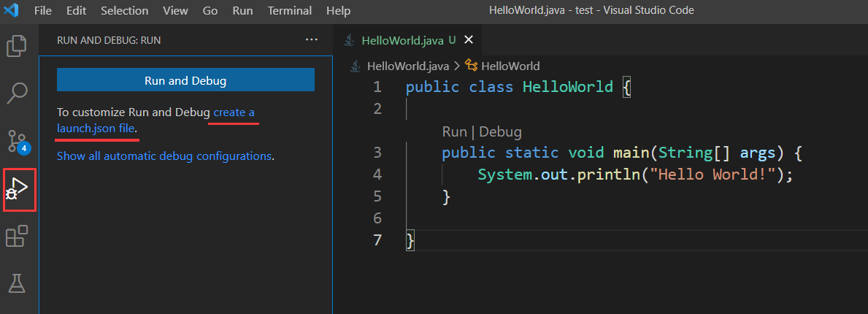Viewport: 868px width, 314px height.
Task: Open the Search view in activity bar
Action: pos(17,93)
